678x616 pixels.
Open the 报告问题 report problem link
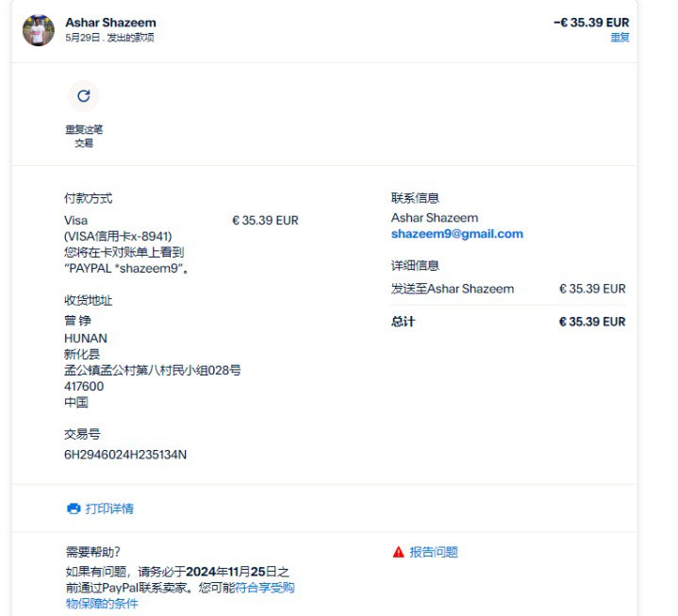434,552
